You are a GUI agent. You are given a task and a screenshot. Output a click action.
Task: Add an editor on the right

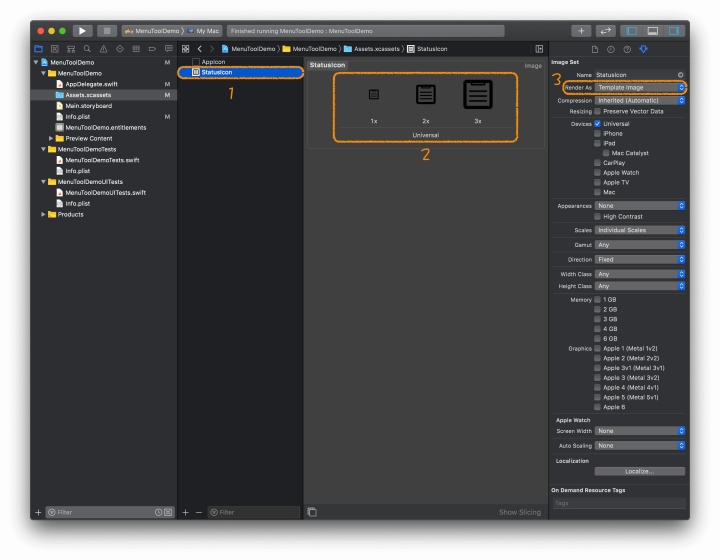coord(539,49)
